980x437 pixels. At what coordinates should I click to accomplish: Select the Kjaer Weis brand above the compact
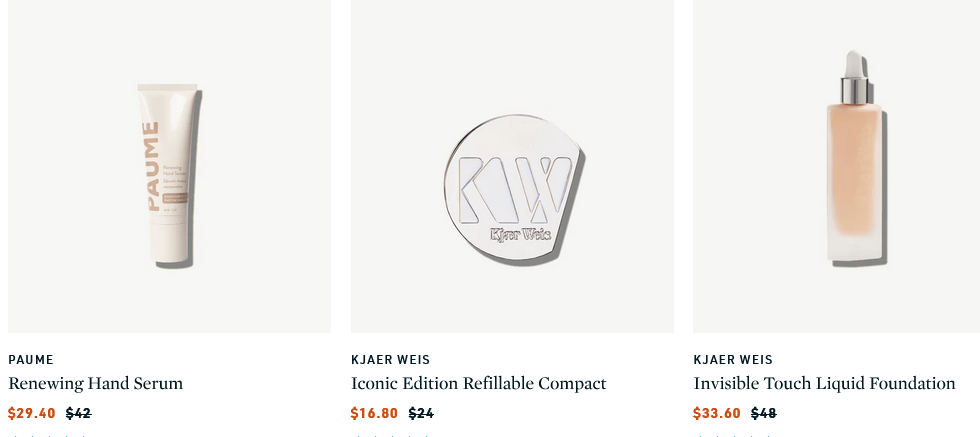390,360
